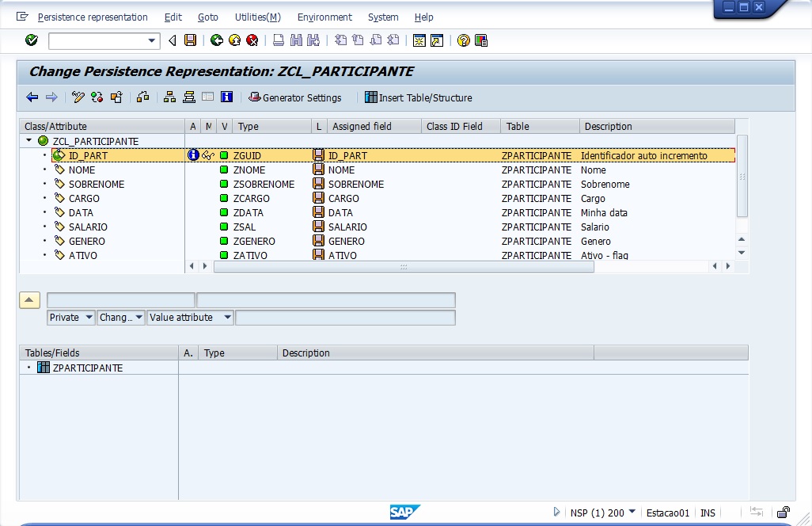Click the horizontal scrollbar of attribute table
The height and width of the screenshot is (526, 812).
click(404, 267)
